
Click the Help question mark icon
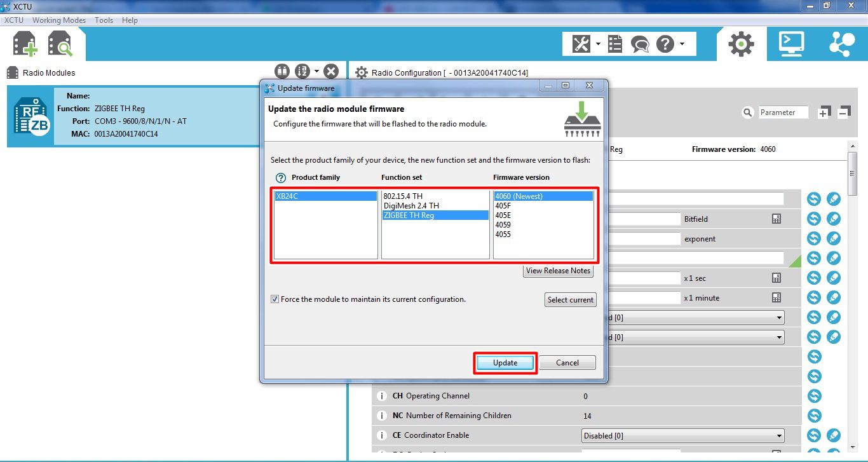click(665, 44)
